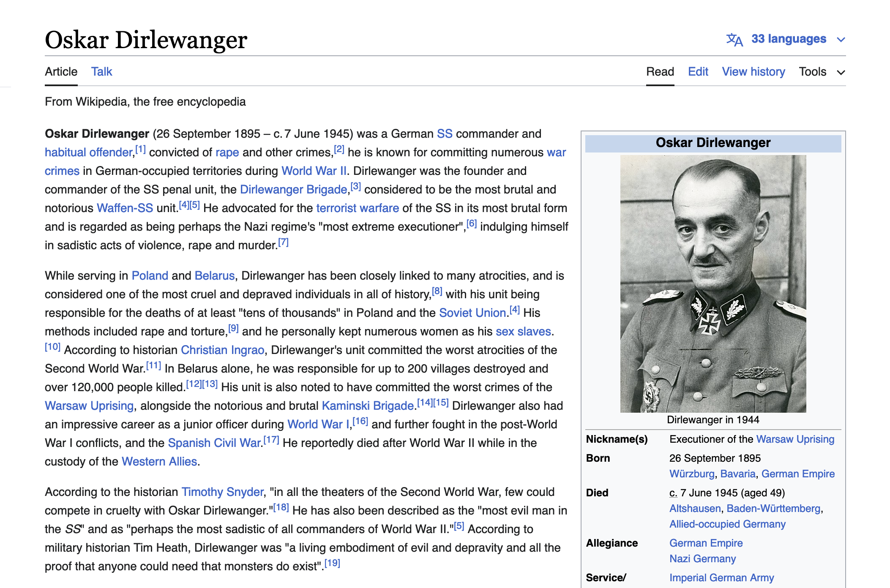Open the Spanish Civil War link
The height and width of the screenshot is (588, 890).
214,443
